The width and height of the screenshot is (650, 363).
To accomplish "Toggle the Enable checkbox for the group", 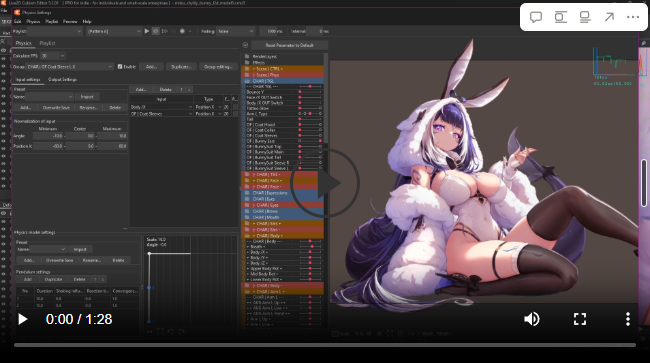I will coord(120,67).
